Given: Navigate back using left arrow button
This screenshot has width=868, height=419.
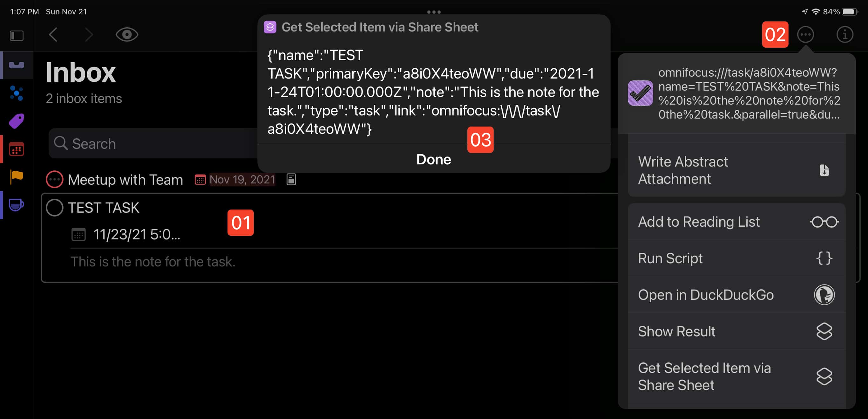Looking at the screenshot, I should tap(54, 34).
